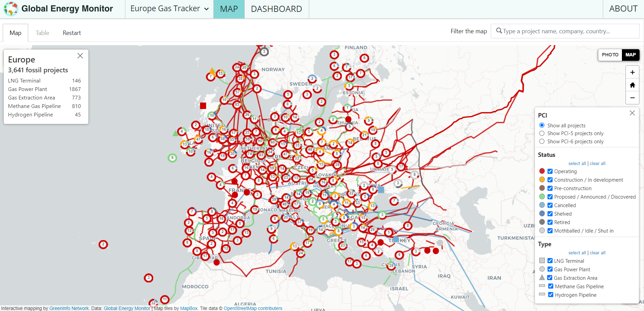Click the map zoom out minus button

pos(632,98)
